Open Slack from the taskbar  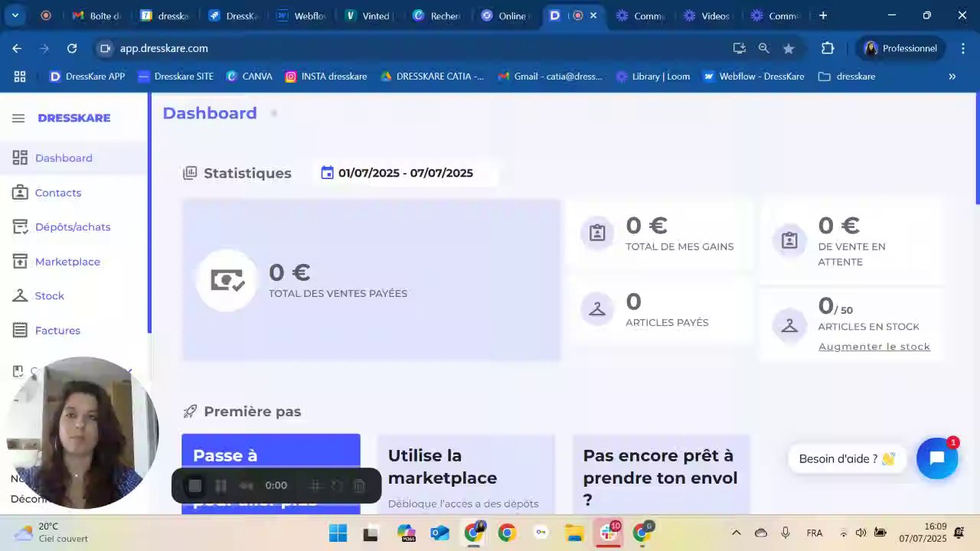(x=609, y=533)
